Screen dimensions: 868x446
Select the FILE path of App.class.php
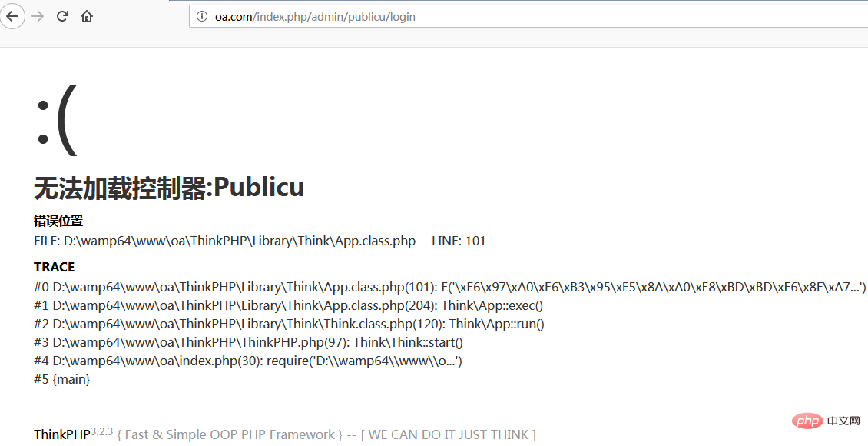(x=225, y=241)
